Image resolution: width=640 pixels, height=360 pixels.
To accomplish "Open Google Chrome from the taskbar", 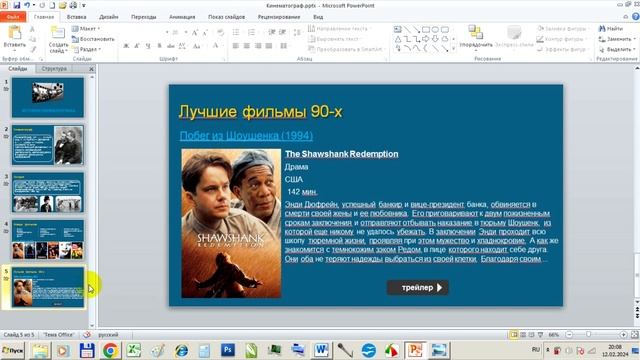I will pos(110,350).
